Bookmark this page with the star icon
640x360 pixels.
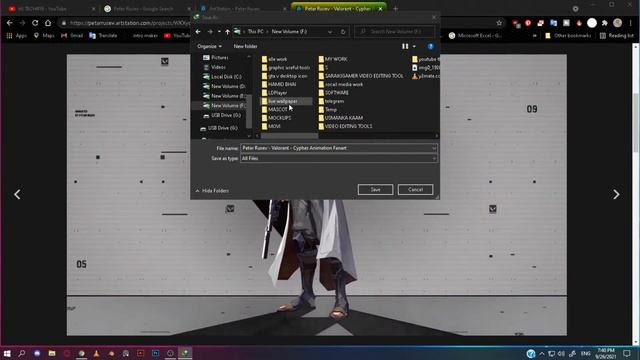[499, 23]
